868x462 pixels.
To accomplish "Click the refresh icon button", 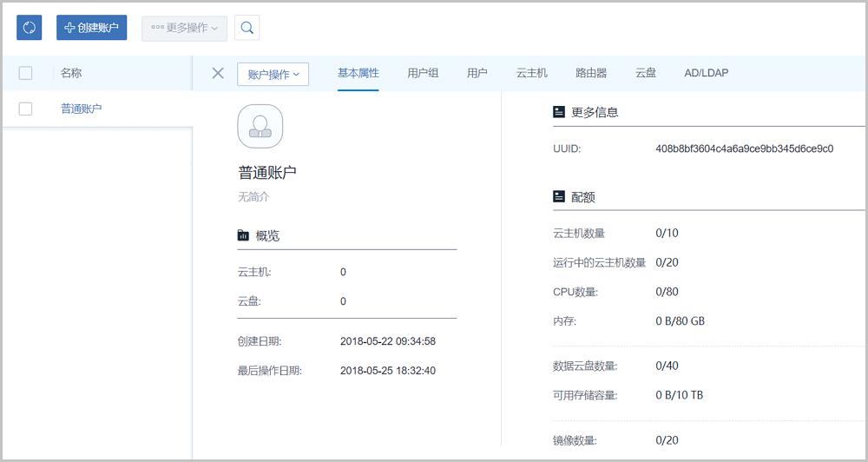I will click(30, 28).
